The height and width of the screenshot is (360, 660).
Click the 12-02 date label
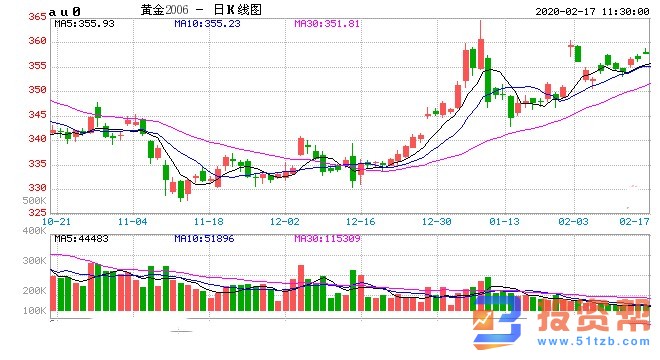coord(285,221)
